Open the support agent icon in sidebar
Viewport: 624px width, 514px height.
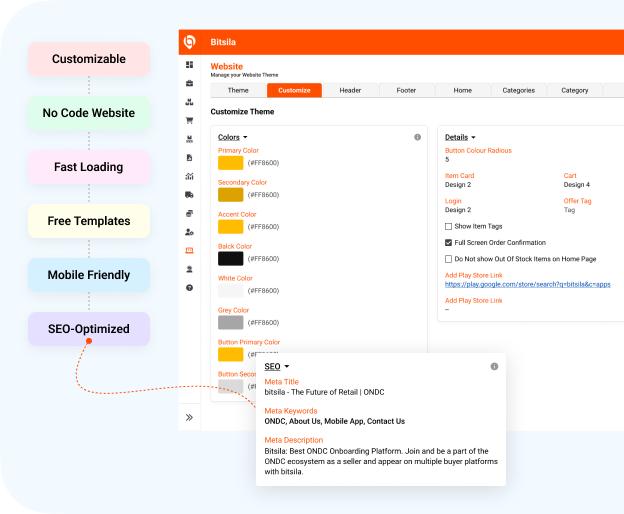click(x=189, y=269)
